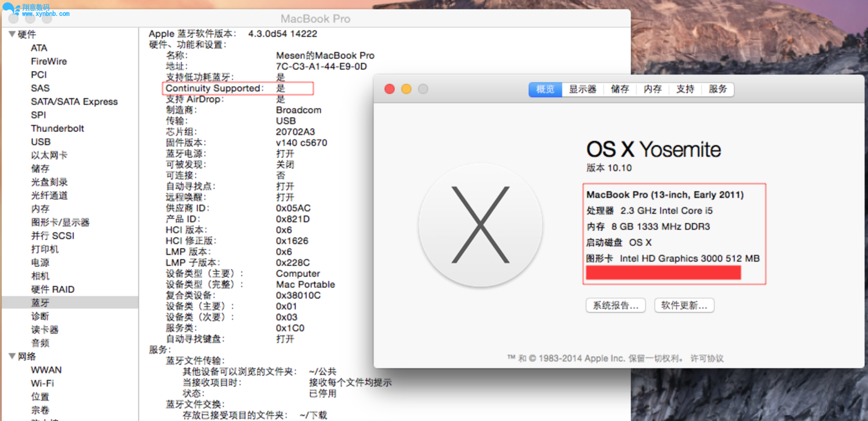Click the chipset value 20702A3
Image resolution: width=868 pixels, height=421 pixels.
pos(295,132)
